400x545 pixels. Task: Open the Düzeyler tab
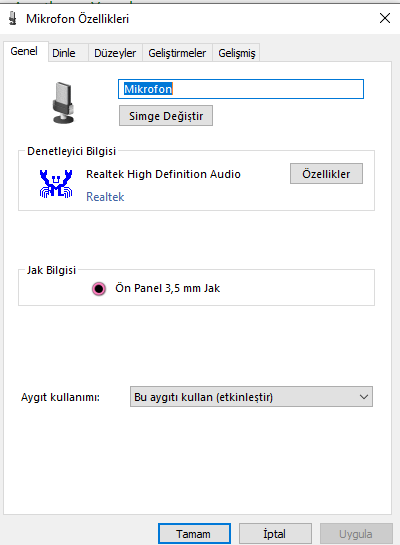pyautogui.click(x=115, y=53)
